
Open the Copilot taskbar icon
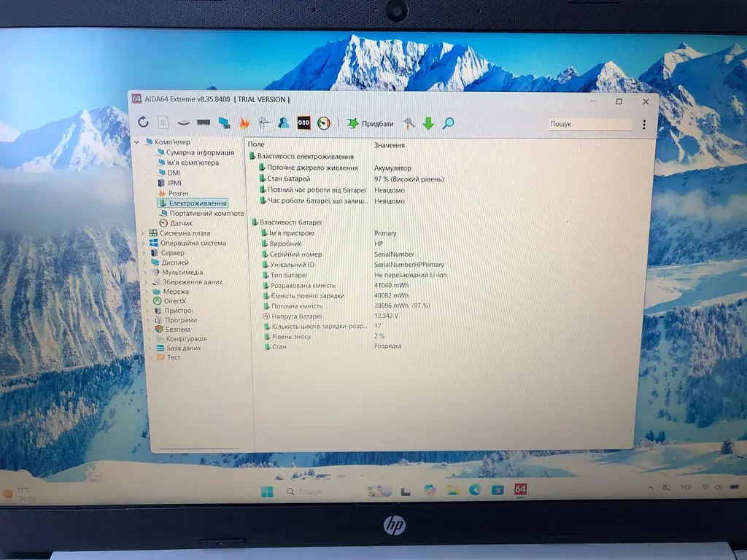(430, 490)
